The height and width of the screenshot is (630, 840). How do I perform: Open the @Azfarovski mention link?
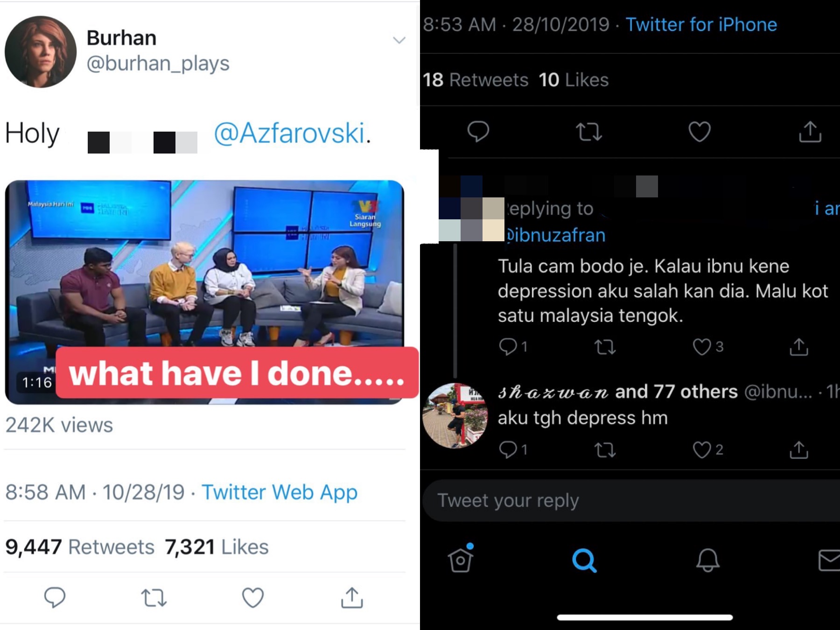click(x=289, y=133)
